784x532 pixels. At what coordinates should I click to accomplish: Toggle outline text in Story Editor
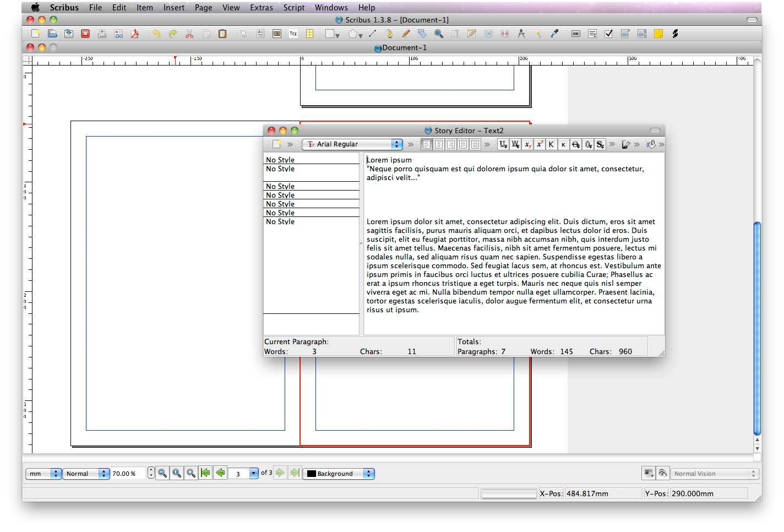(x=588, y=144)
